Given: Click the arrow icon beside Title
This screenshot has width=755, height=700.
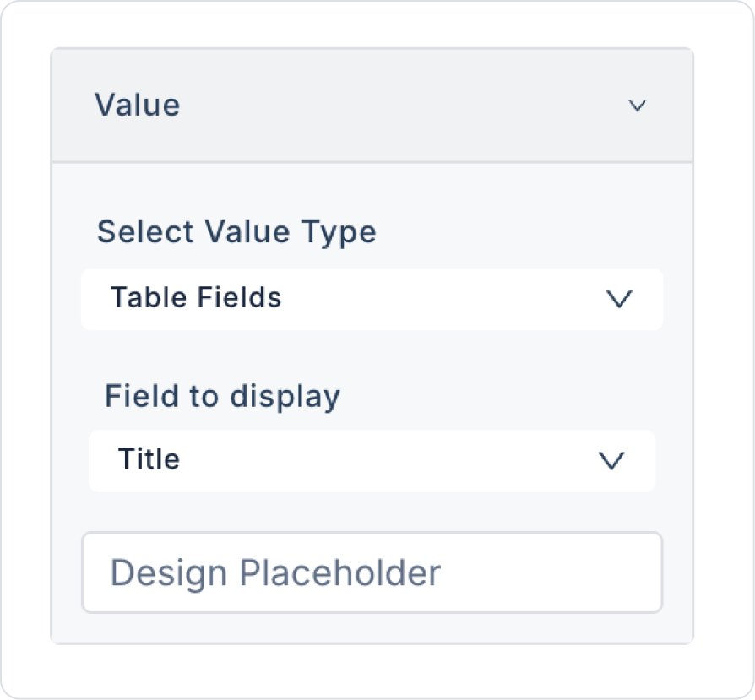Looking at the screenshot, I should click(611, 460).
